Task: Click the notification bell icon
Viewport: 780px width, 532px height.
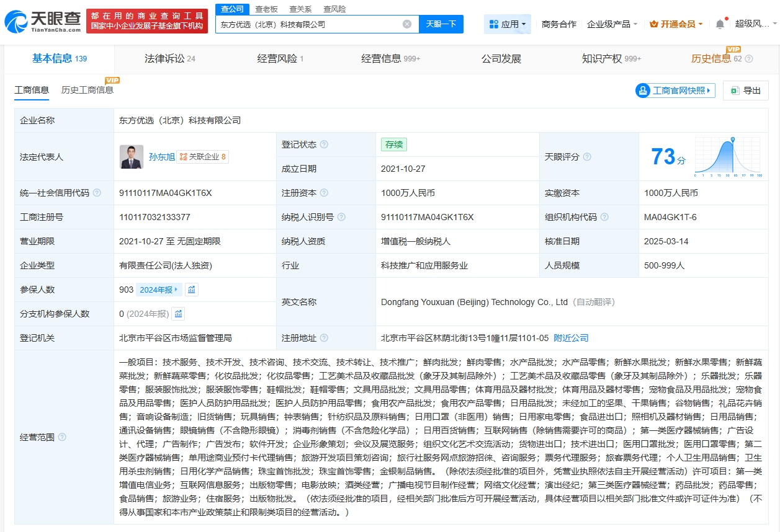Action: 719,22
